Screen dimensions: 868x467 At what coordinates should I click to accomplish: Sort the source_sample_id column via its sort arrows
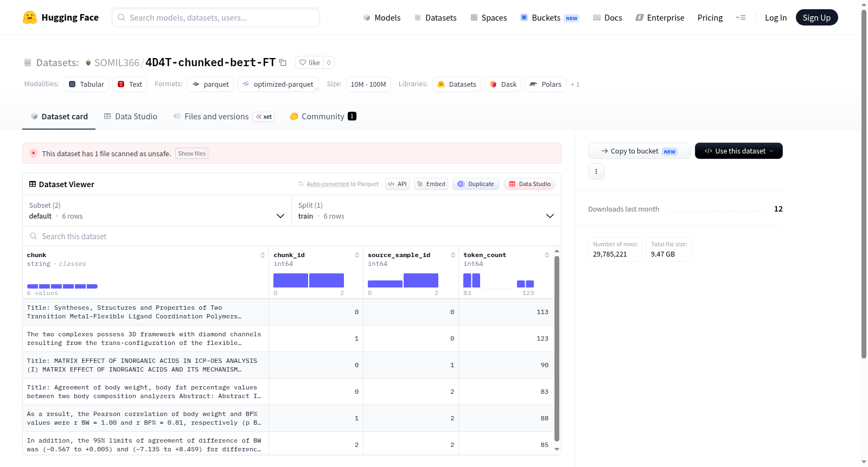pyautogui.click(x=453, y=255)
